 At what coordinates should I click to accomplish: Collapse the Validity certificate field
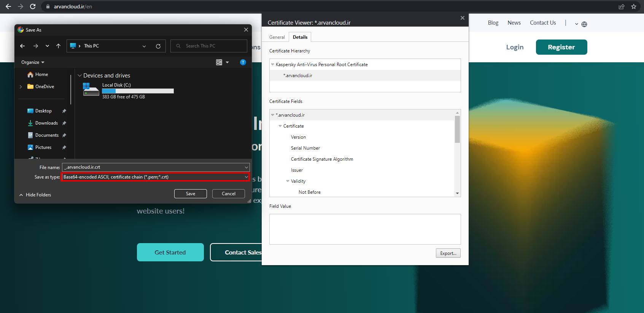click(288, 181)
